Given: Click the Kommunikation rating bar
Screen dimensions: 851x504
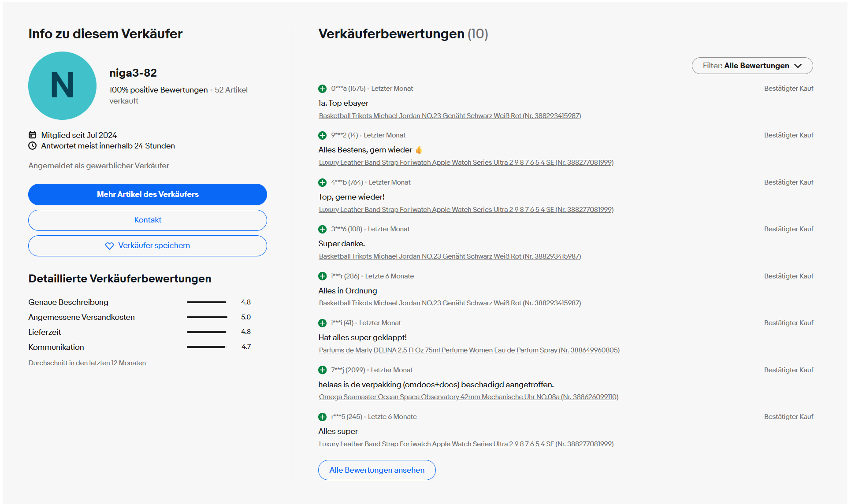Looking at the screenshot, I should click(x=206, y=347).
